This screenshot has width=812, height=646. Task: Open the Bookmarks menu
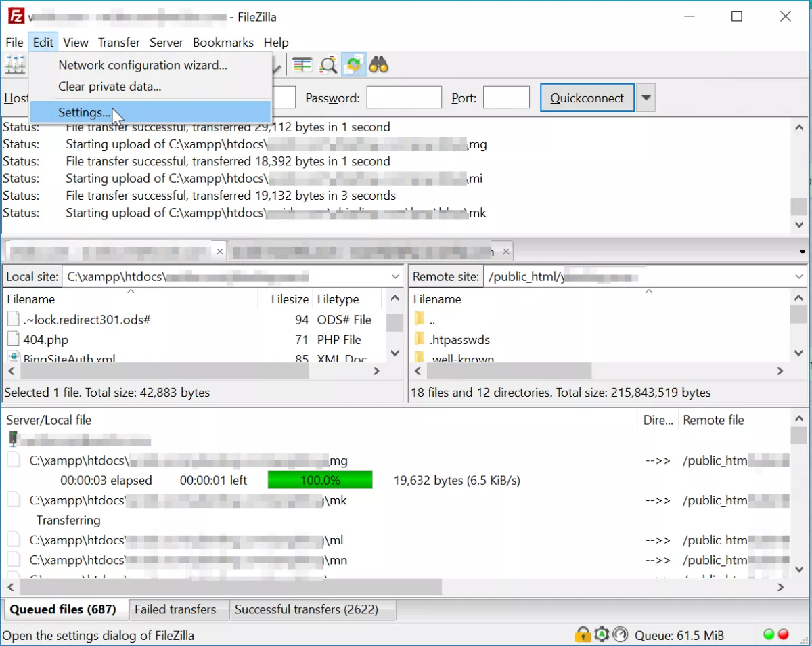223,42
